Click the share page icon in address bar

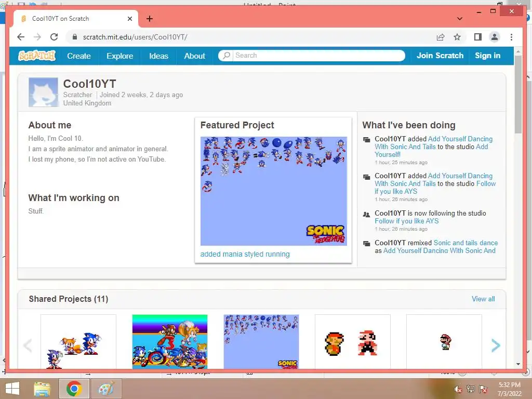click(x=441, y=37)
